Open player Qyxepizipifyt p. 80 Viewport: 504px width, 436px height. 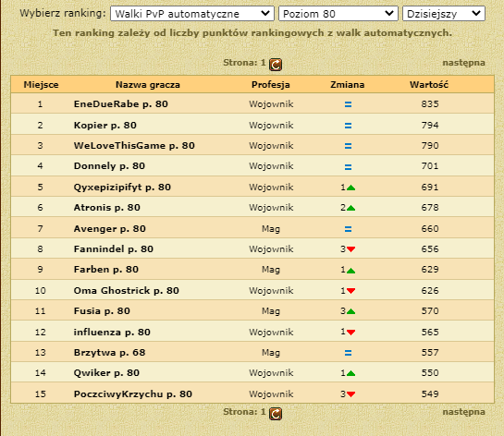point(122,188)
